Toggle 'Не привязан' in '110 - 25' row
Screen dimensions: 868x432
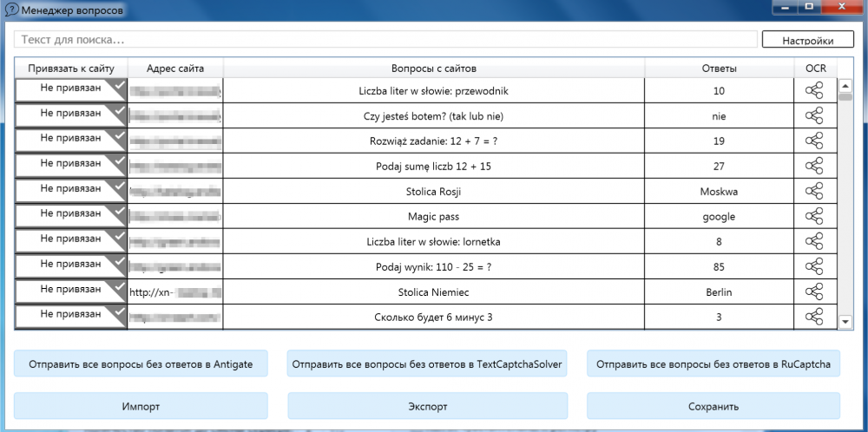point(71,265)
